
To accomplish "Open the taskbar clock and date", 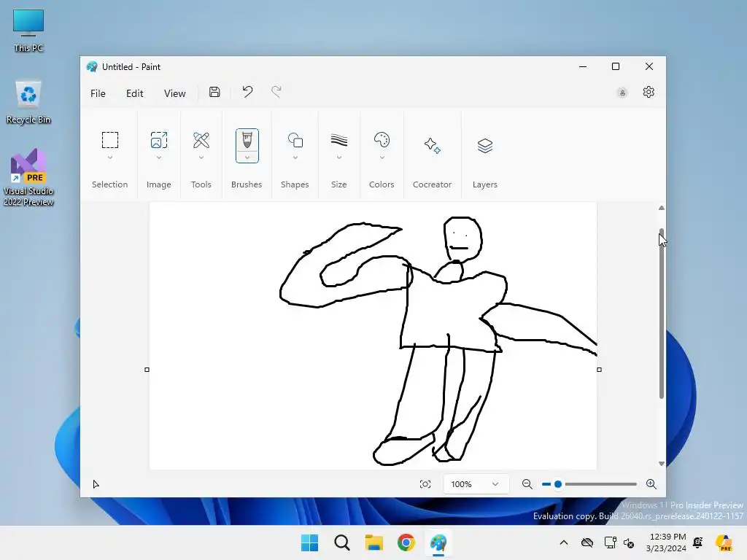I will click(x=667, y=542).
